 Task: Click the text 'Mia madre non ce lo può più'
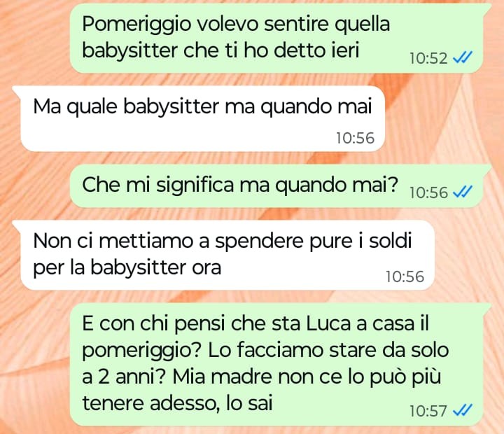coord(307,377)
